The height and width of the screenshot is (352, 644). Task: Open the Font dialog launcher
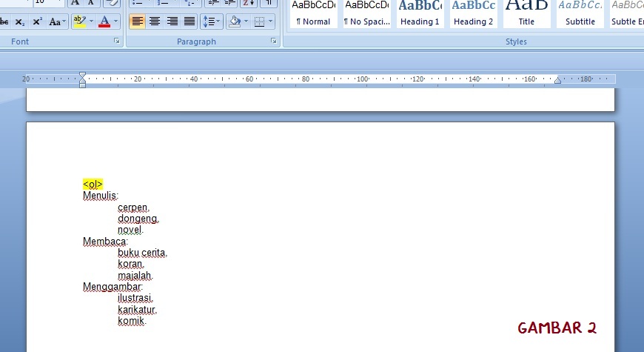(x=117, y=42)
